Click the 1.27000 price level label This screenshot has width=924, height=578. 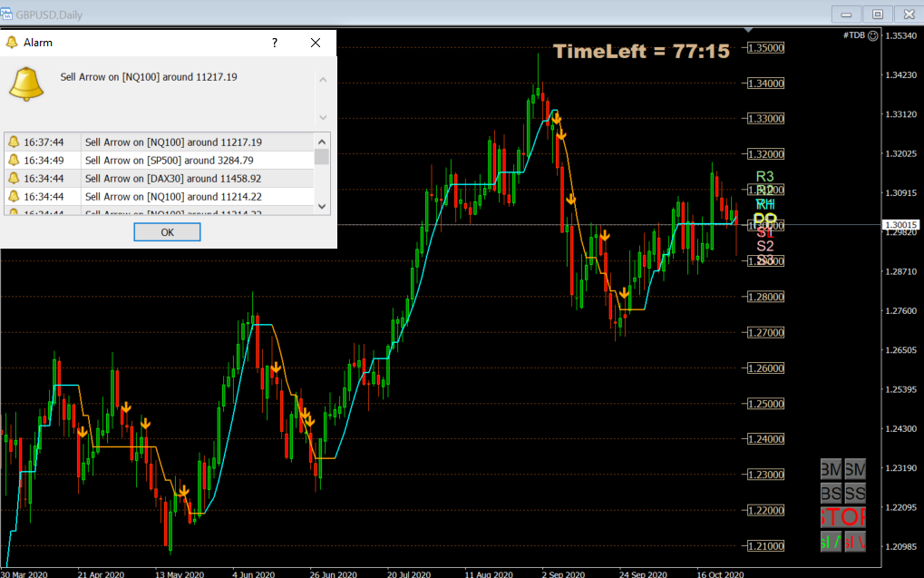pos(766,333)
